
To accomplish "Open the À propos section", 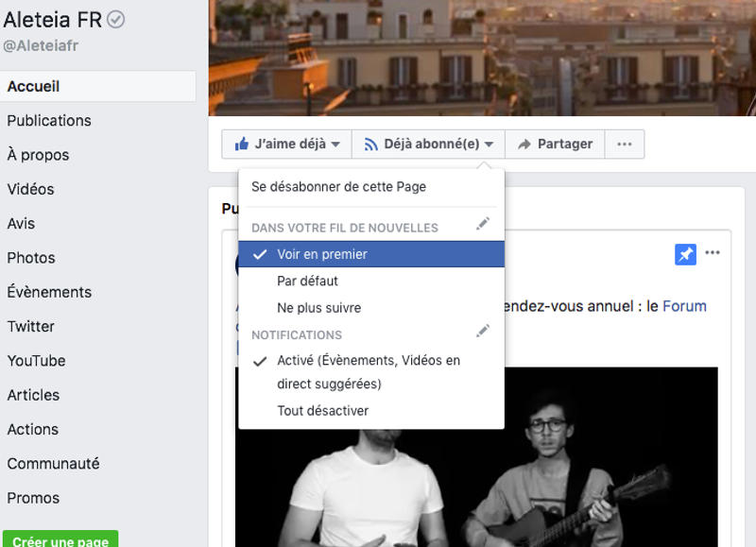I will (x=38, y=155).
